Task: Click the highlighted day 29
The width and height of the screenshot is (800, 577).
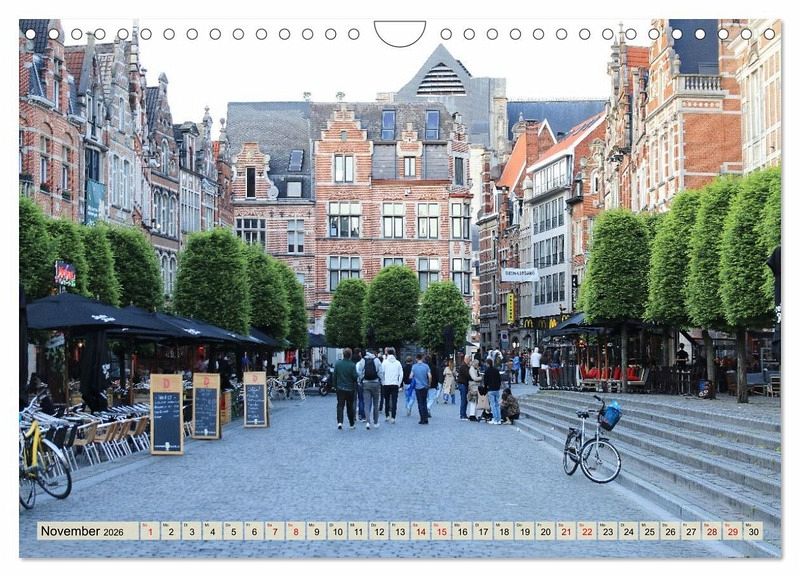Action: (x=732, y=531)
